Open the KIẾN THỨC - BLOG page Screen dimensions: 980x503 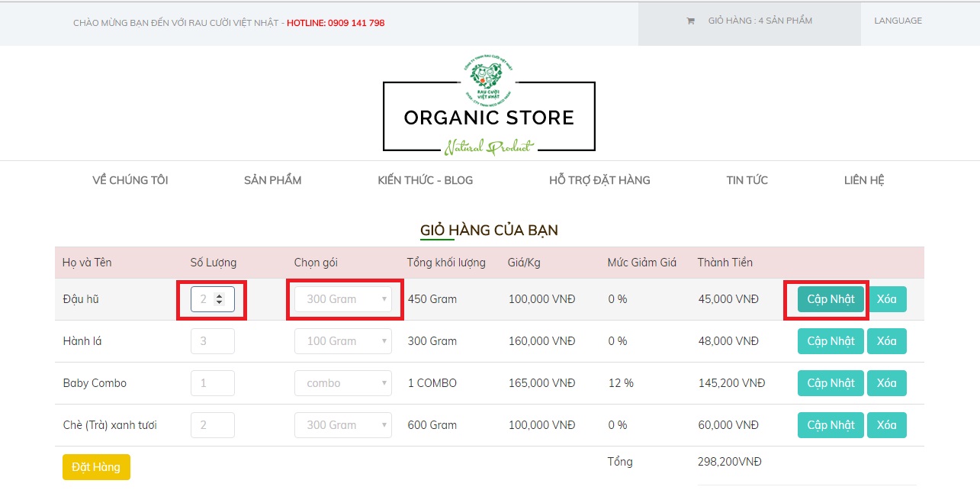tap(425, 180)
